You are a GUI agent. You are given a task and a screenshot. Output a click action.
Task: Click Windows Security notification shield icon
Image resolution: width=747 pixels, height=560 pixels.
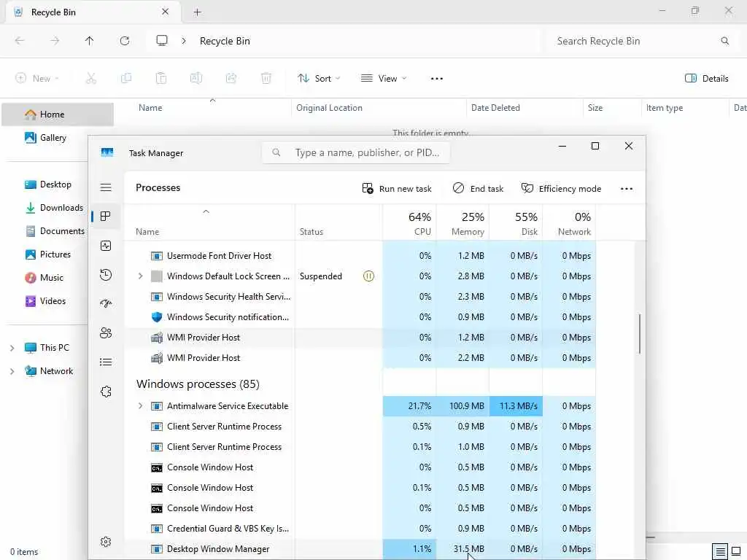click(157, 317)
